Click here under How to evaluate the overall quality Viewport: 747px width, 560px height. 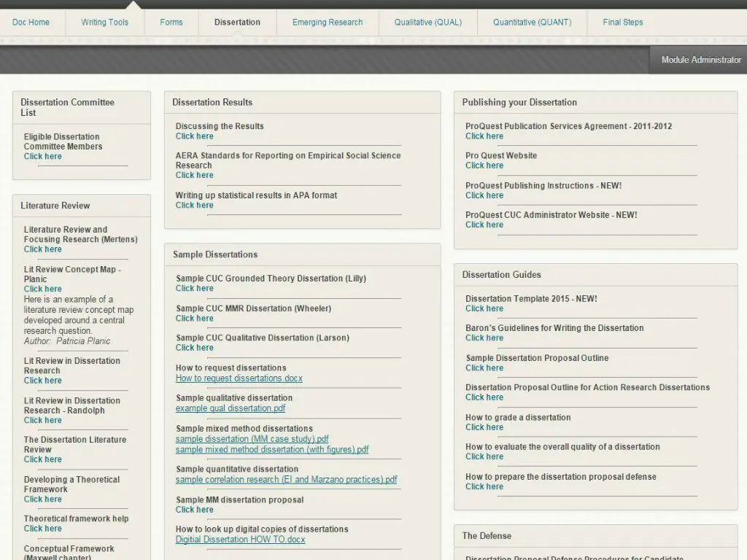click(484, 456)
